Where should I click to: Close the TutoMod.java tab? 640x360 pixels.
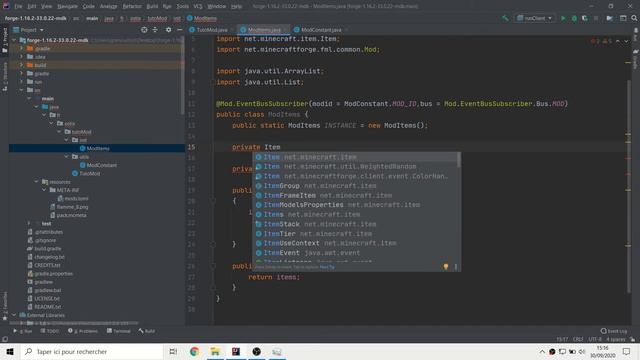click(x=232, y=30)
